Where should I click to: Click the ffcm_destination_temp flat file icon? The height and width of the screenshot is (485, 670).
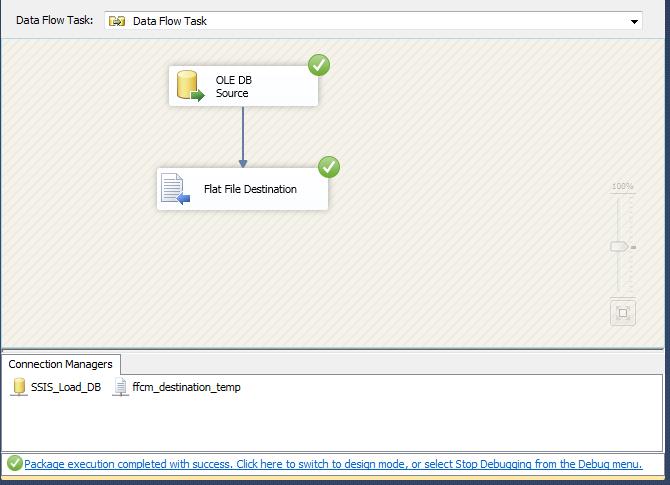coord(120,387)
